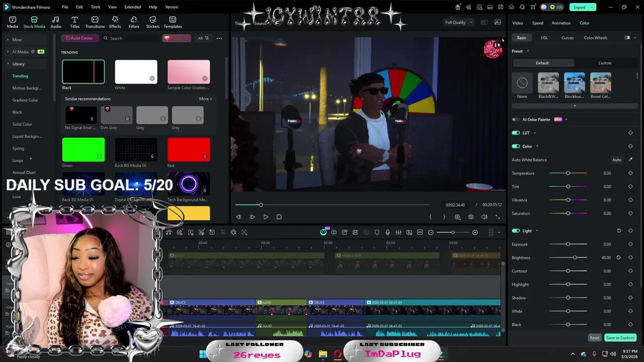Screen dimensions: 644x362
Task: Collapse the Library tree item
Action: pos(8,64)
